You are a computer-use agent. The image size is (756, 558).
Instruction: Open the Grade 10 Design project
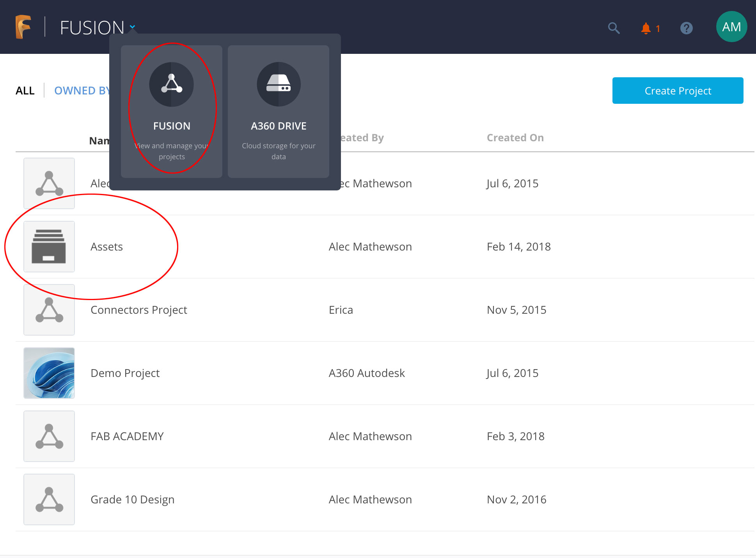[x=132, y=499]
